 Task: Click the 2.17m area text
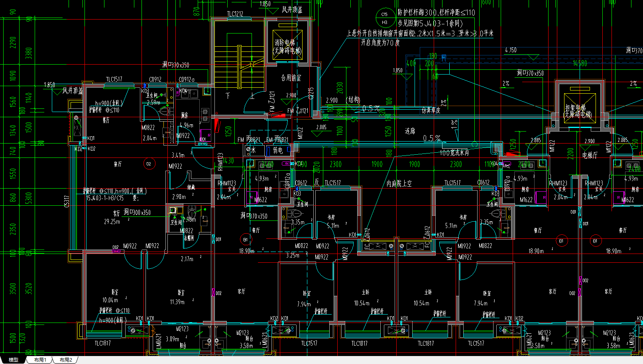pos(187,259)
